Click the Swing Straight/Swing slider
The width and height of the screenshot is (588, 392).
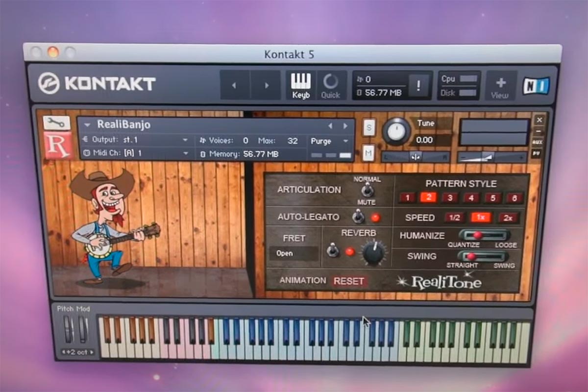pos(482,256)
